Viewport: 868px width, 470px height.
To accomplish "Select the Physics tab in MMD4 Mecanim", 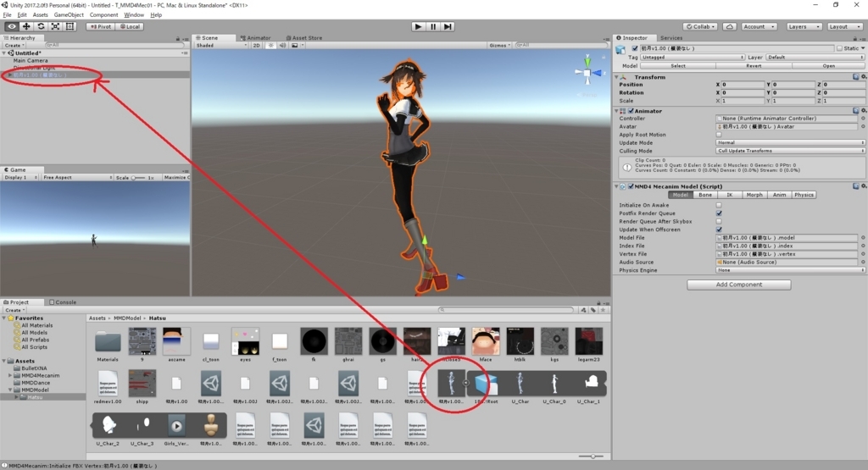I will pos(804,195).
